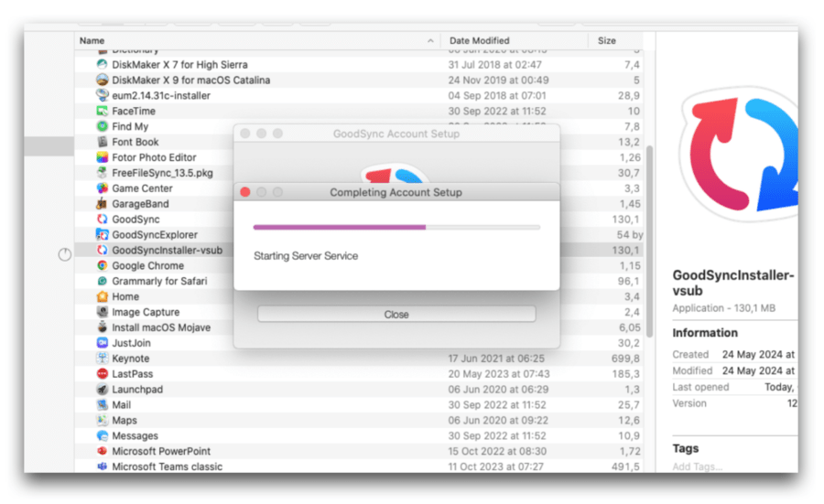Sort the list by Size column
Screen dimensions: 824x504
[615, 40]
